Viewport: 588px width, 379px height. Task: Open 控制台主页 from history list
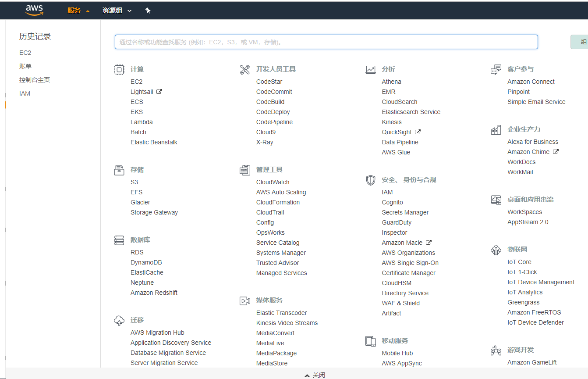[x=35, y=80]
